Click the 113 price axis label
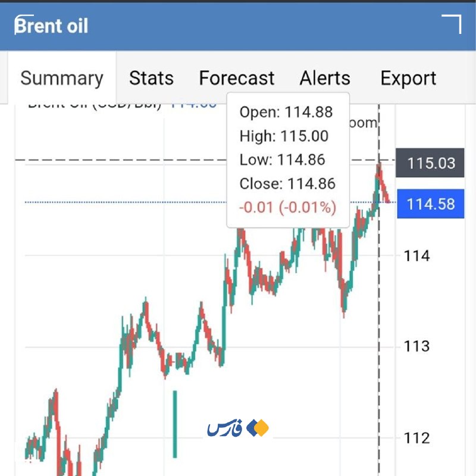This screenshot has height=476, width=476. tap(416, 346)
